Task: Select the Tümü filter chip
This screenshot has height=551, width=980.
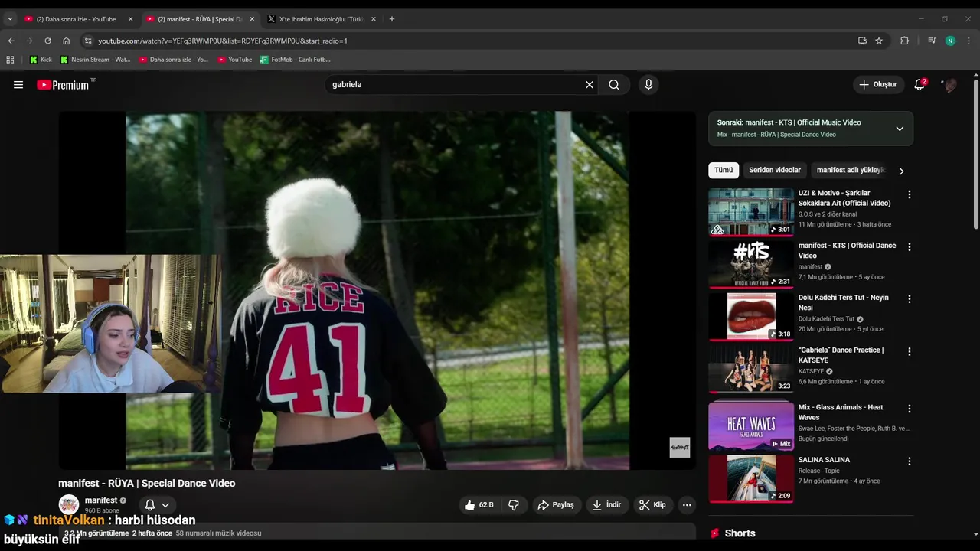Action: click(x=724, y=170)
